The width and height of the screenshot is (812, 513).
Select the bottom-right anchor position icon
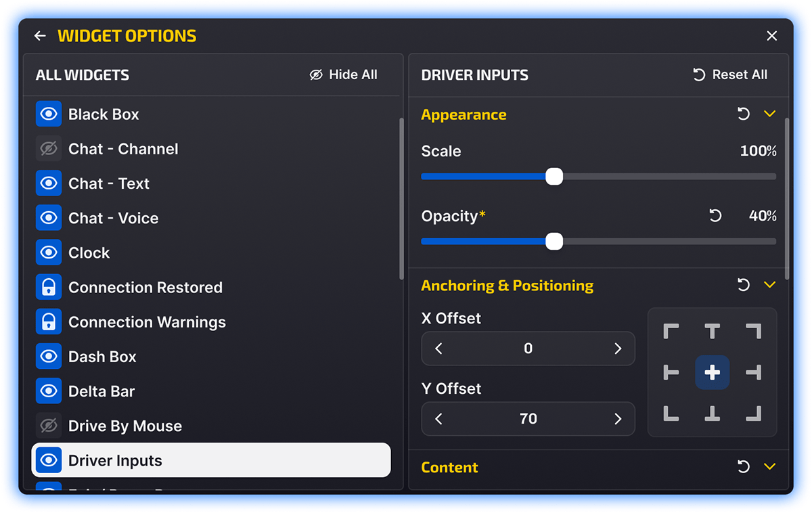coord(753,414)
